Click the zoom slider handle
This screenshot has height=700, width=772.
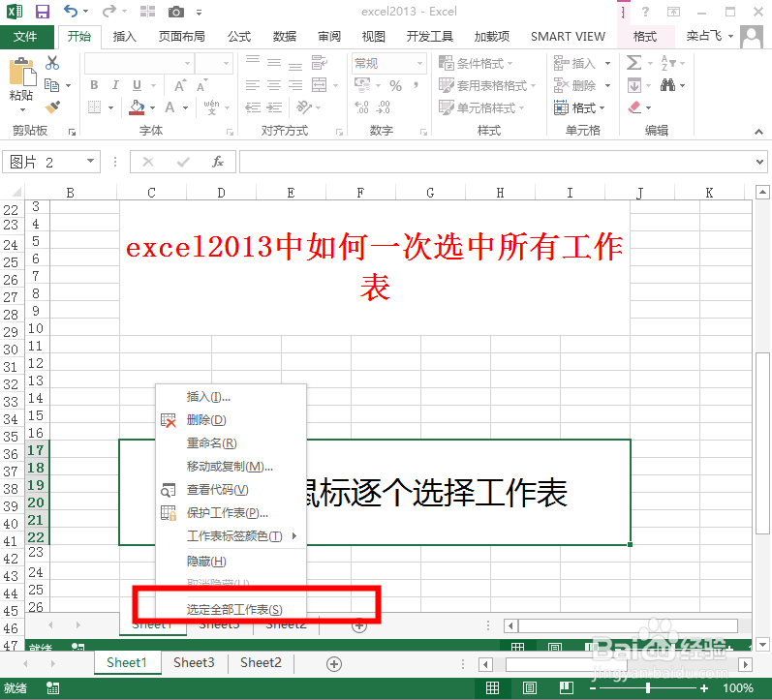click(x=648, y=688)
